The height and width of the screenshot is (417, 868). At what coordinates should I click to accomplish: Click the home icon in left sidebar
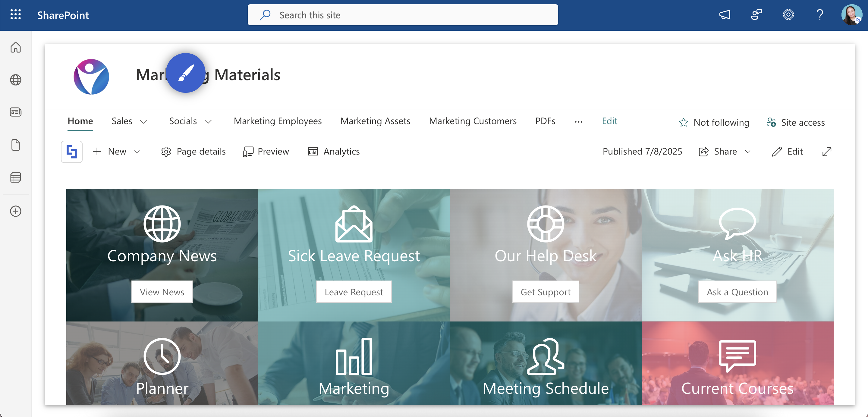[x=15, y=48]
